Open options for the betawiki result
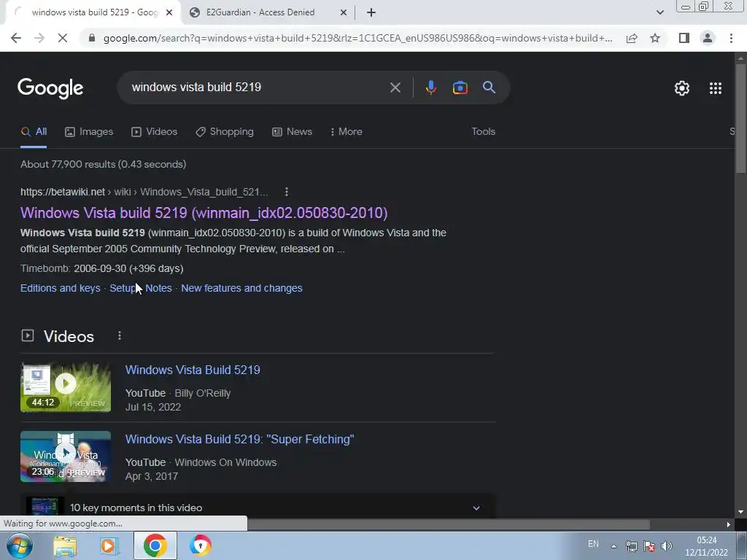The image size is (747, 560). (286, 192)
